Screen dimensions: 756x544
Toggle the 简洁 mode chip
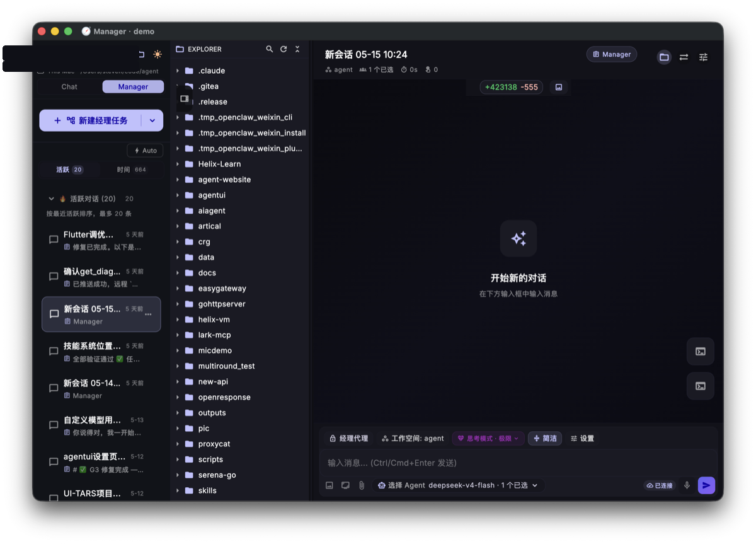[x=545, y=438]
